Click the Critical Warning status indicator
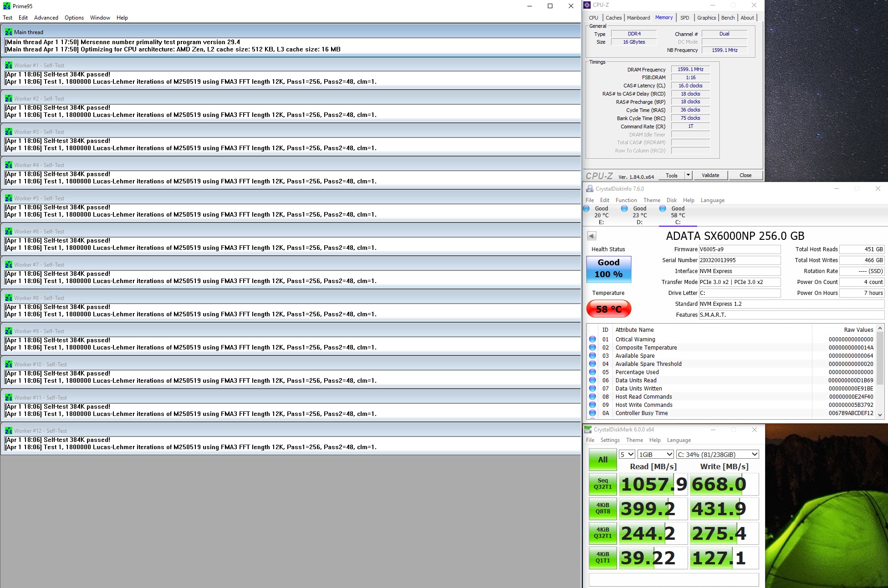The width and height of the screenshot is (888, 588). pyautogui.click(x=592, y=340)
